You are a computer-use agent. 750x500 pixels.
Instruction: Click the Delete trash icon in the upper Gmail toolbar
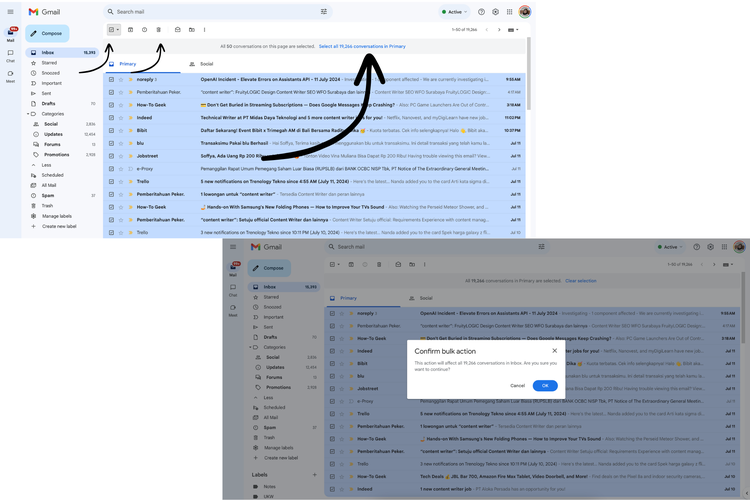click(x=159, y=30)
